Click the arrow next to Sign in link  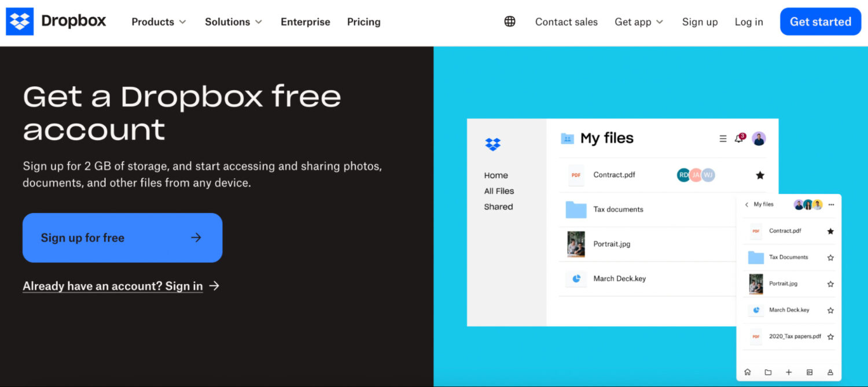pos(215,286)
